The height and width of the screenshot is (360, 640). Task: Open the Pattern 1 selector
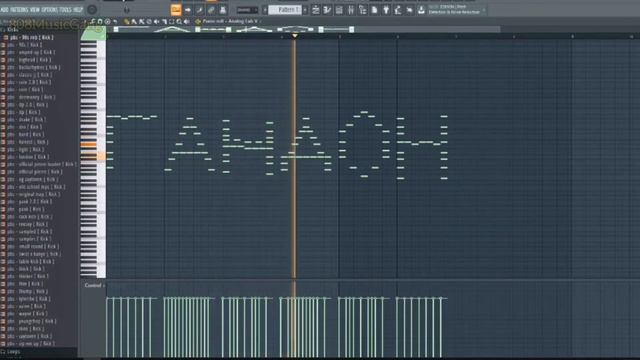[285, 10]
